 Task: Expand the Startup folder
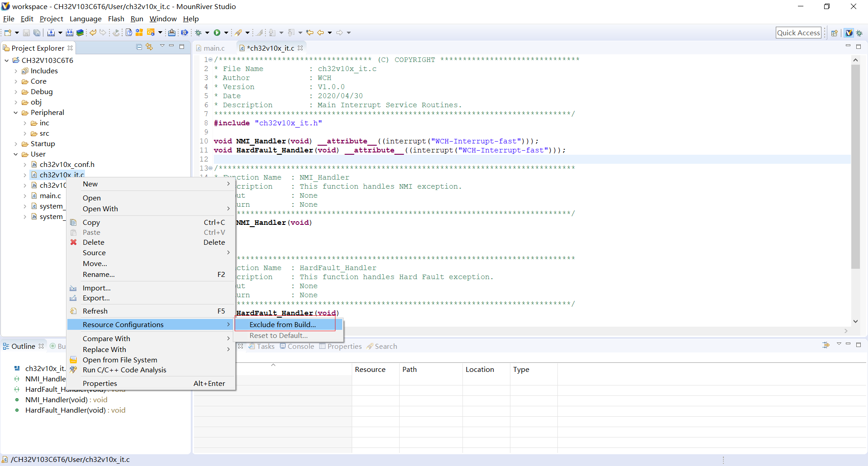pos(15,143)
